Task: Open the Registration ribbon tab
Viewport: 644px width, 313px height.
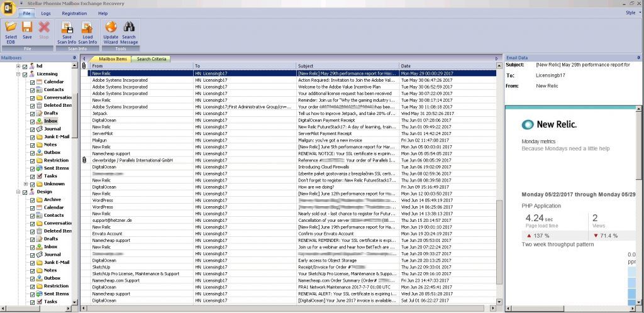Action: tap(74, 13)
